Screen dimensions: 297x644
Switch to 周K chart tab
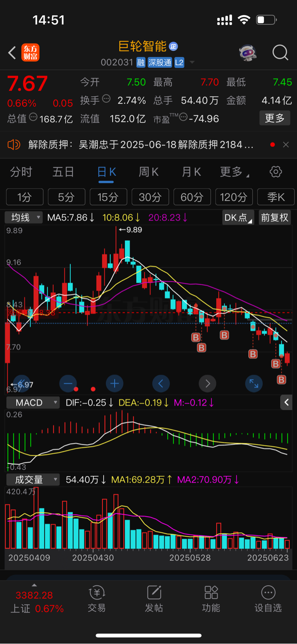pyautogui.click(x=148, y=172)
